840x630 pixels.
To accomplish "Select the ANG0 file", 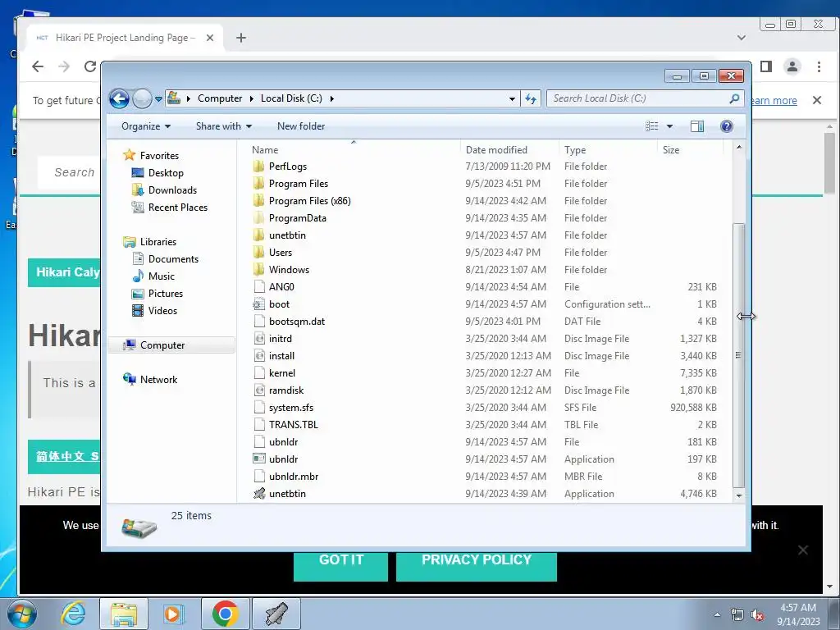I will pos(281,286).
